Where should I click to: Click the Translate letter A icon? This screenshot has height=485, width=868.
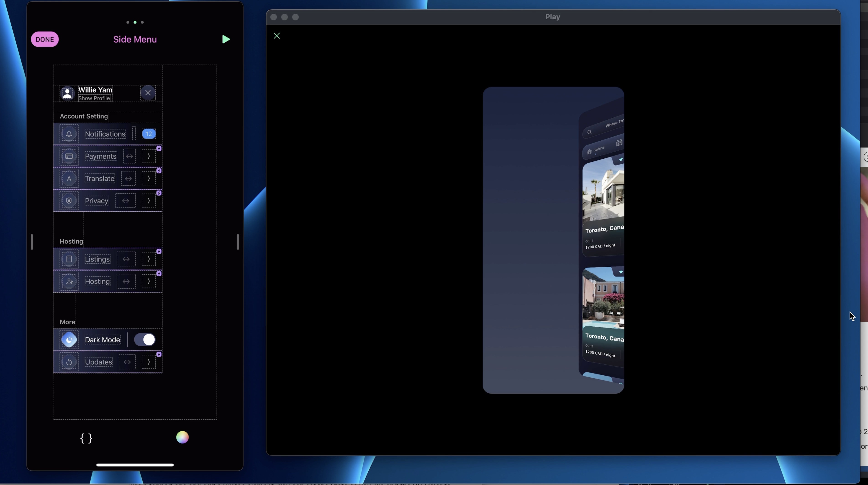click(69, 179)
